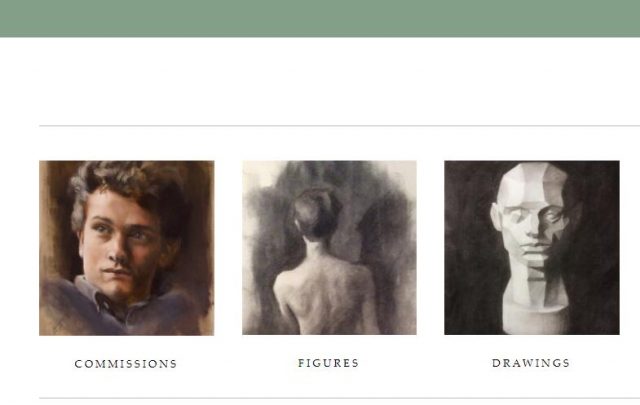Click the shoulders in the Figures sketch

[x=327, y=282]
